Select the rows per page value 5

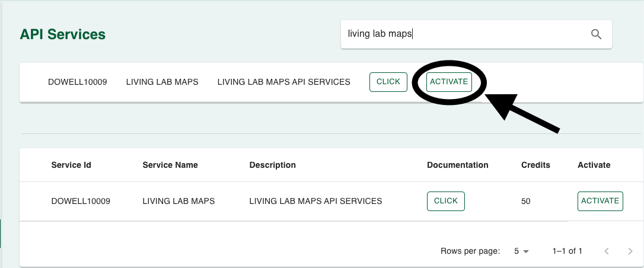pyautogui.click(x=517, y=251)
